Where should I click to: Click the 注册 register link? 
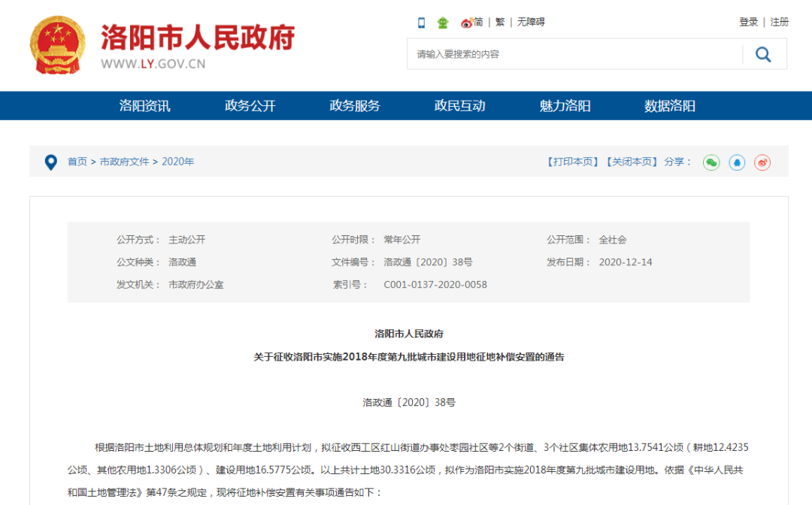[779, 23]
